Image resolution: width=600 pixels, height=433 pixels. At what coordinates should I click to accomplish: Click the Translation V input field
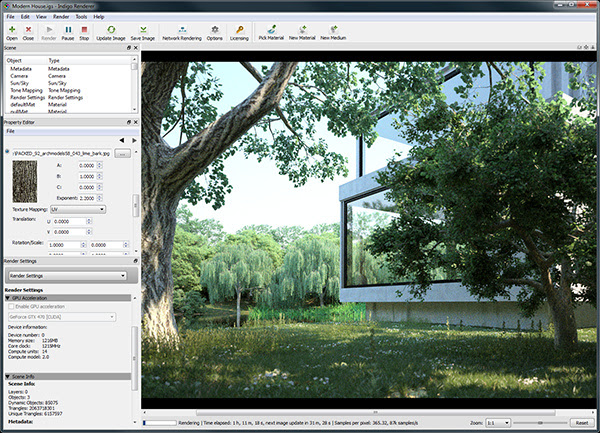(x=69, y=232)
